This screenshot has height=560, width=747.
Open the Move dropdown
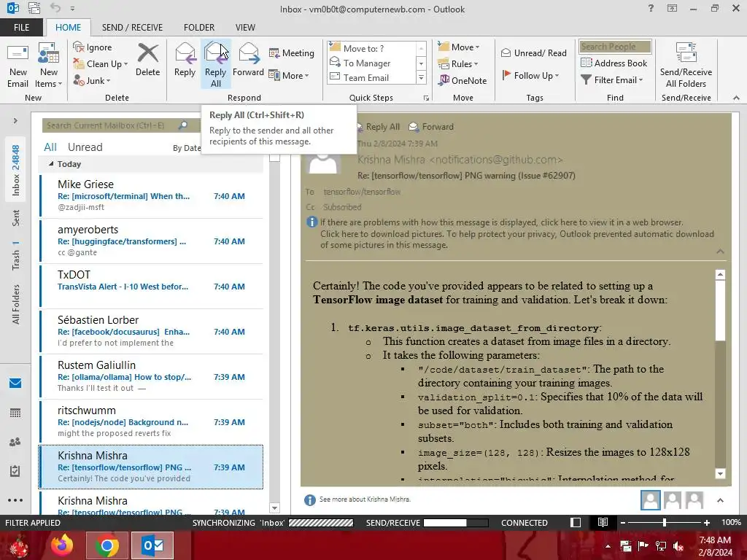pyautogui.click(x=458, y=47)
